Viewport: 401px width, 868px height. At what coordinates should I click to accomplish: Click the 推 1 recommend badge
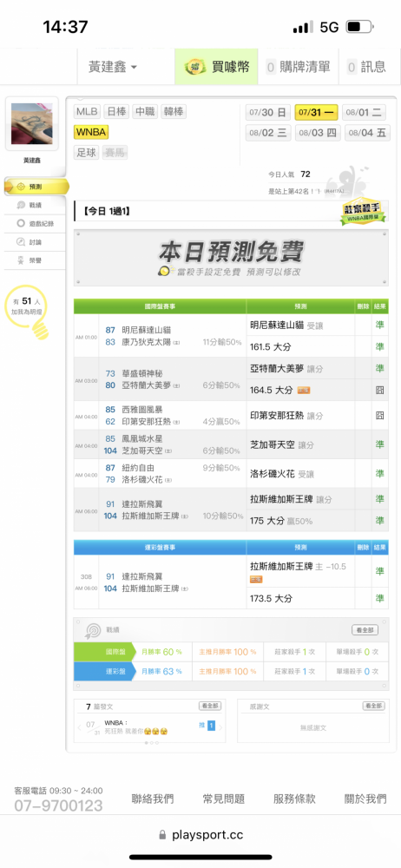click(x=207, y=725)
